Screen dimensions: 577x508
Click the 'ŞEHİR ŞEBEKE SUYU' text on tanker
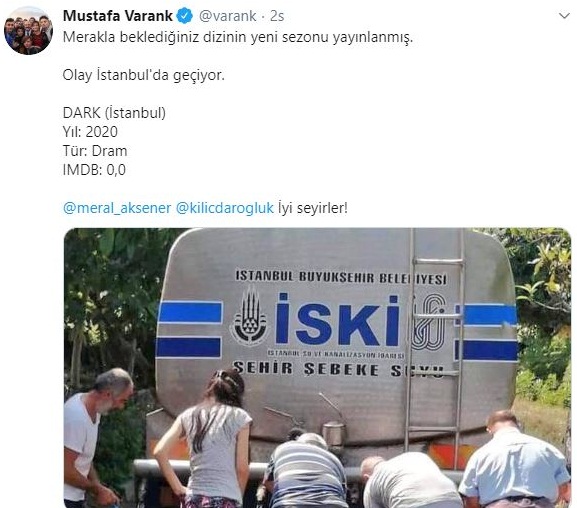(x=337, y=369)
